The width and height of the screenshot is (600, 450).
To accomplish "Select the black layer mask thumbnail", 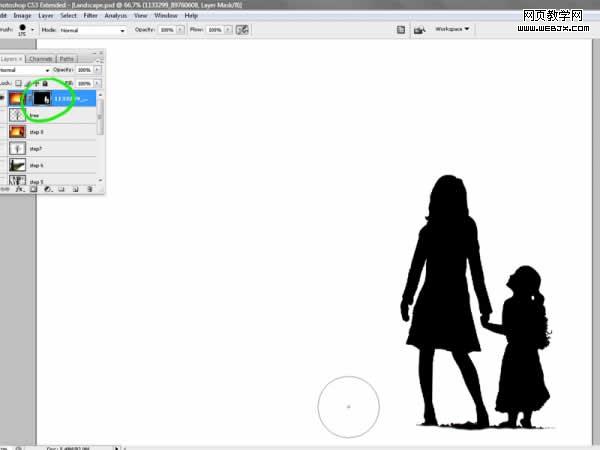I will [42, 99].
